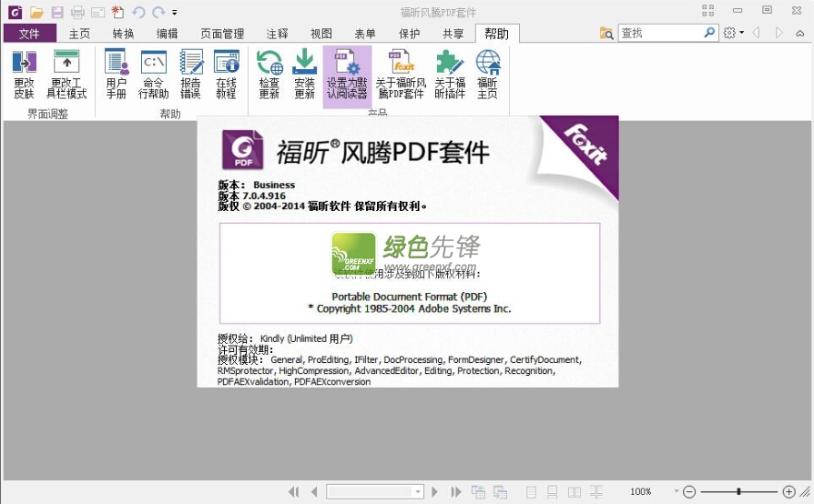Click the zoom in plus button

point(789,491)
